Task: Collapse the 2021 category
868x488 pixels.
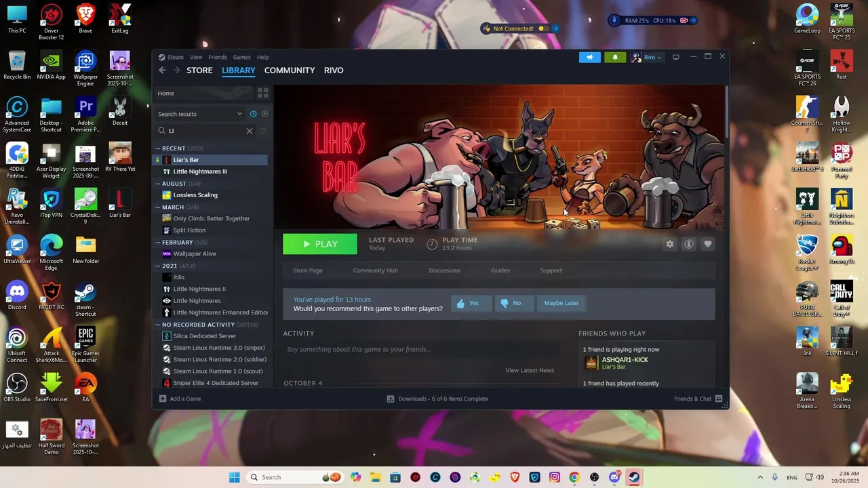Action: (158, 266)
